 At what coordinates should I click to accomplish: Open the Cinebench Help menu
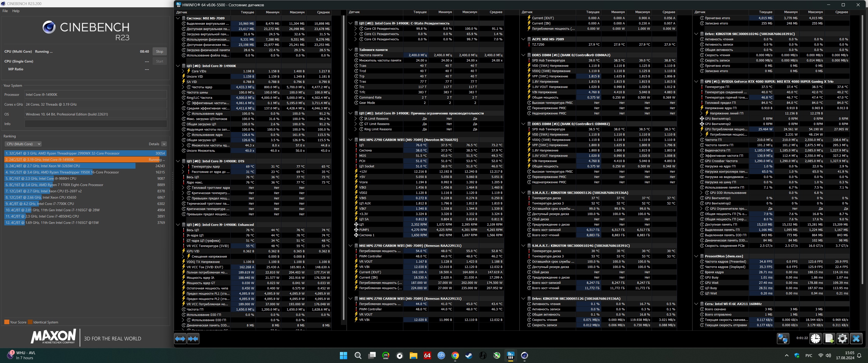[16, 11]
